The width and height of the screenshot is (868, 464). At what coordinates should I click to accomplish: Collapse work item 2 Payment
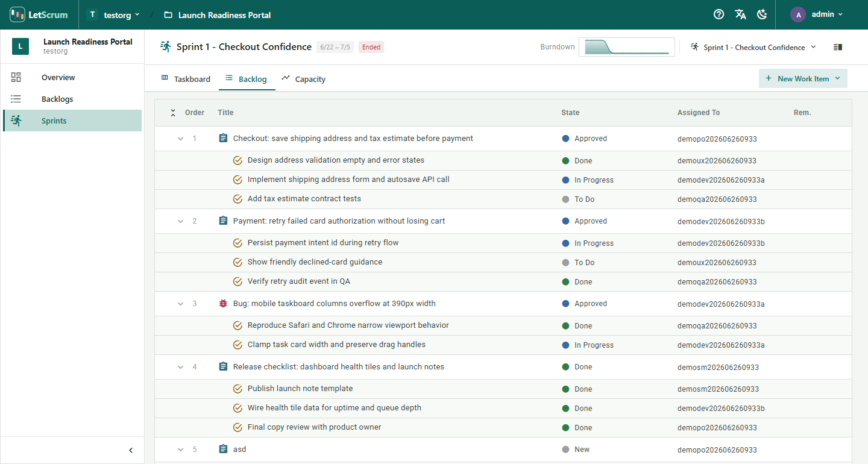click(x=180, y=221)
